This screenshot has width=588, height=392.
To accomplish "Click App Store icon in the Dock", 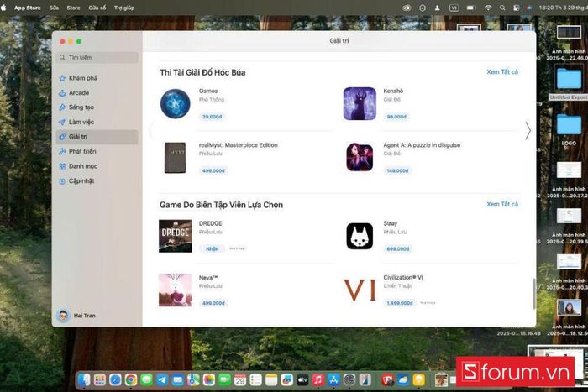I will (x=333, y=380).
